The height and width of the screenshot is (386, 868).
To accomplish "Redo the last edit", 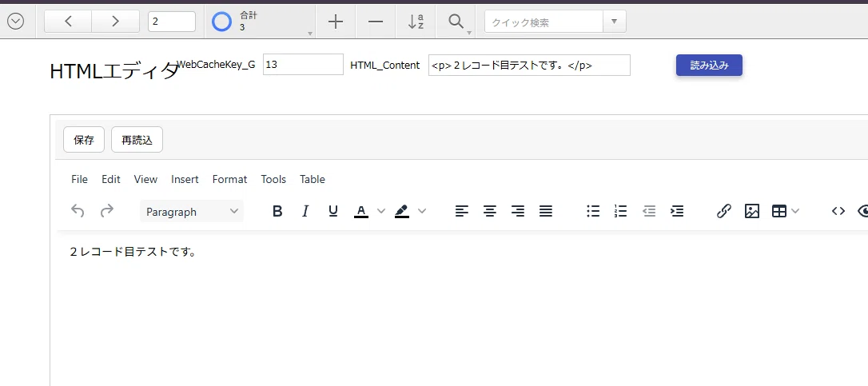I will 107,211.
